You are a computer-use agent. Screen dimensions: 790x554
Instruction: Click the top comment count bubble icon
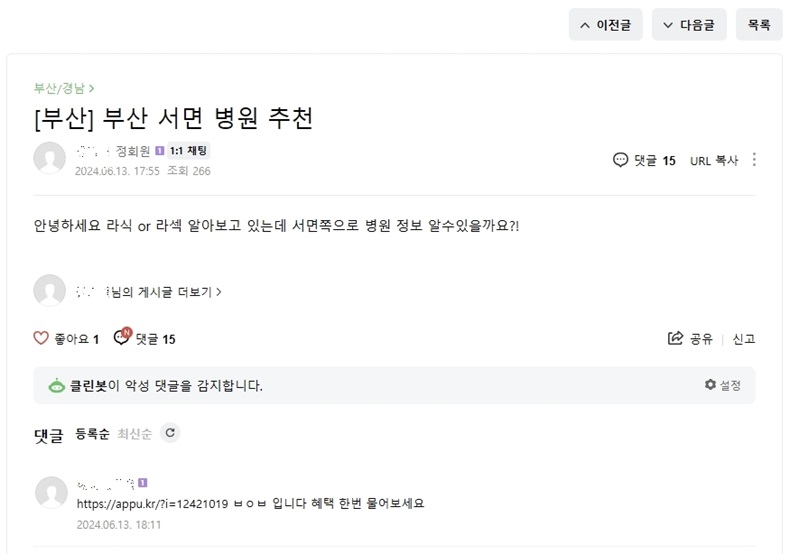(621, 160)
